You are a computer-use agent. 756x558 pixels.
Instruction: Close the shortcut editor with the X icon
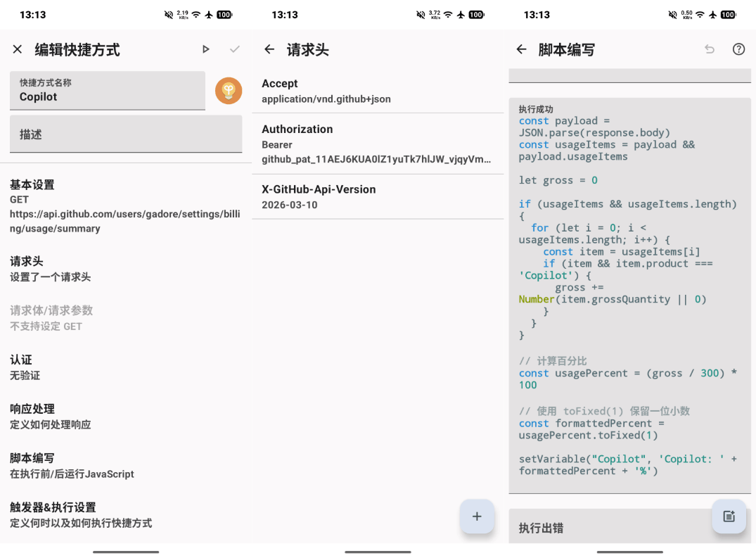[18, 49]
